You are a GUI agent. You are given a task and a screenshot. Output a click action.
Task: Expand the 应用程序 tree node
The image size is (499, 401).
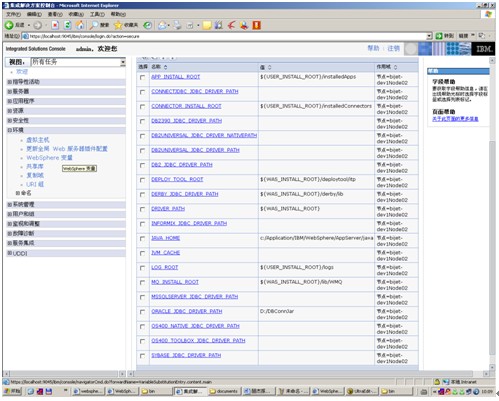(10, 101)
